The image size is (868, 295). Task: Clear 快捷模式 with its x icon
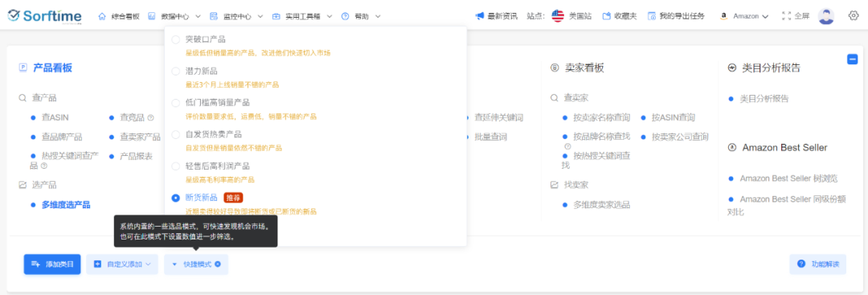coord(218,264)
